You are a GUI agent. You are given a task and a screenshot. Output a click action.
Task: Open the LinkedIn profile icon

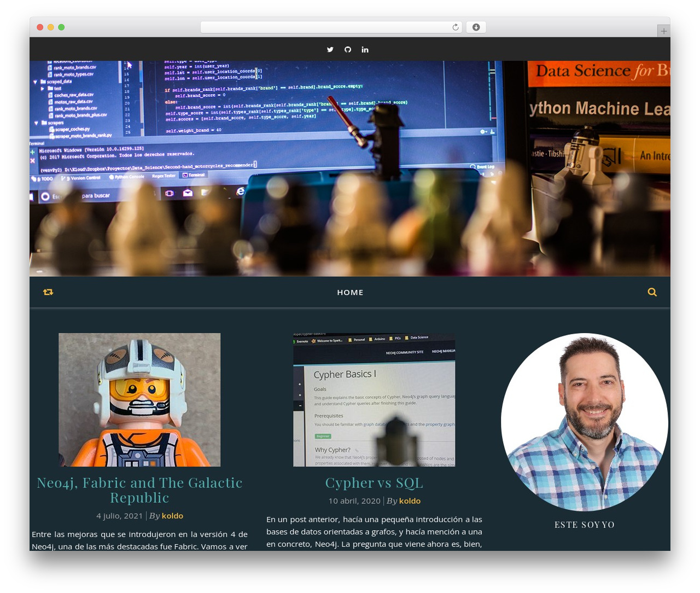click(x=365, y=49)
